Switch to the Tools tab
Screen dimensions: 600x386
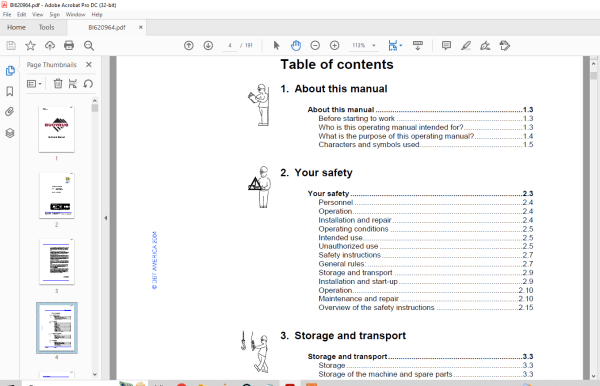tap(46, 27)
